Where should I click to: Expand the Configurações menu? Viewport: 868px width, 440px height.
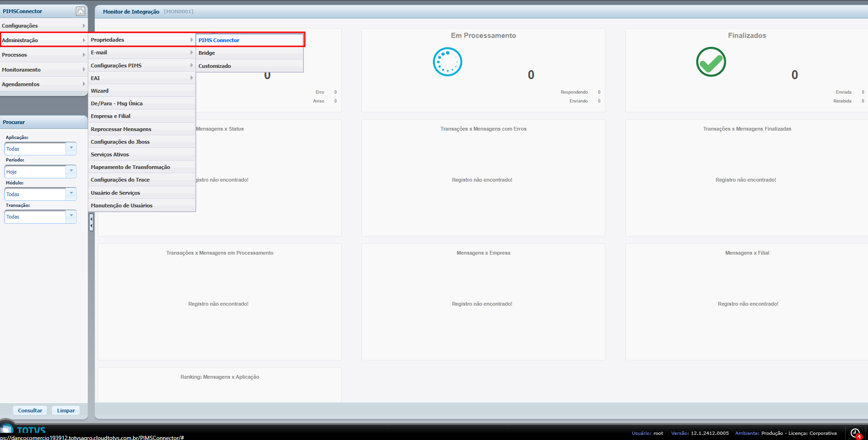[44, 26]
